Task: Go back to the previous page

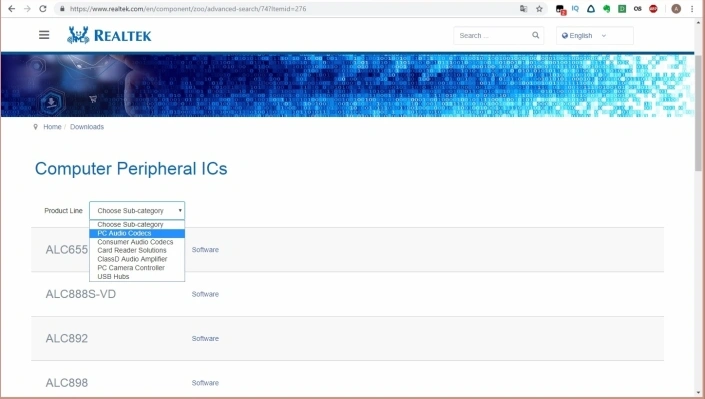Action: (x=11, y=9)
